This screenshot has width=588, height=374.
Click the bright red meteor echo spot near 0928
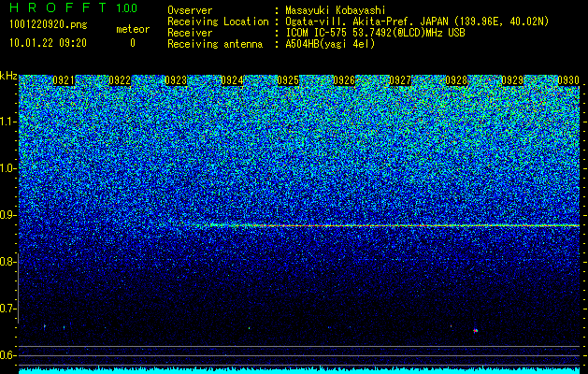(475, 331)
